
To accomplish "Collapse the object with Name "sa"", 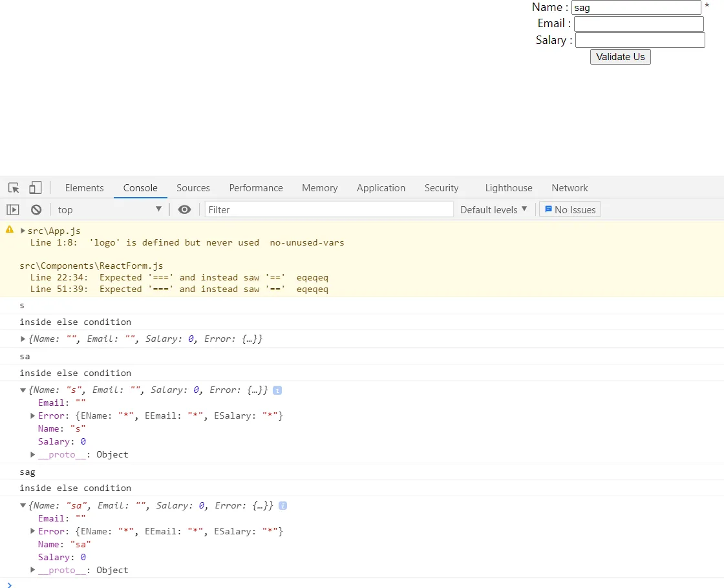I will pos(23,505).
